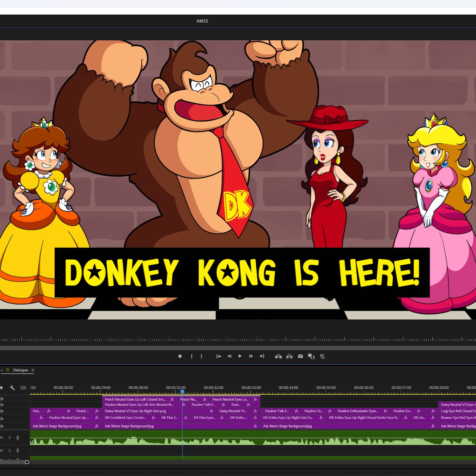Mute the first audio track
476x476 pixels.
pos(2,438)
